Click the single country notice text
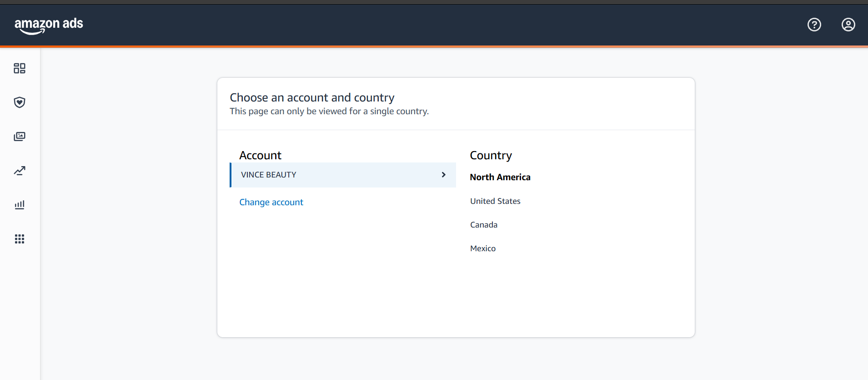The height and width of the screenshot is (380, 868). click(x=329, y=111)
